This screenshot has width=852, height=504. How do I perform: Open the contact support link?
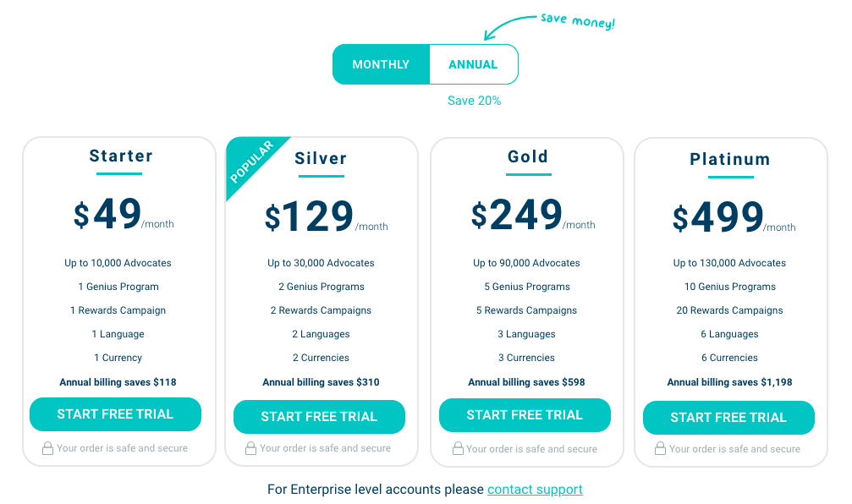(535, 490)
